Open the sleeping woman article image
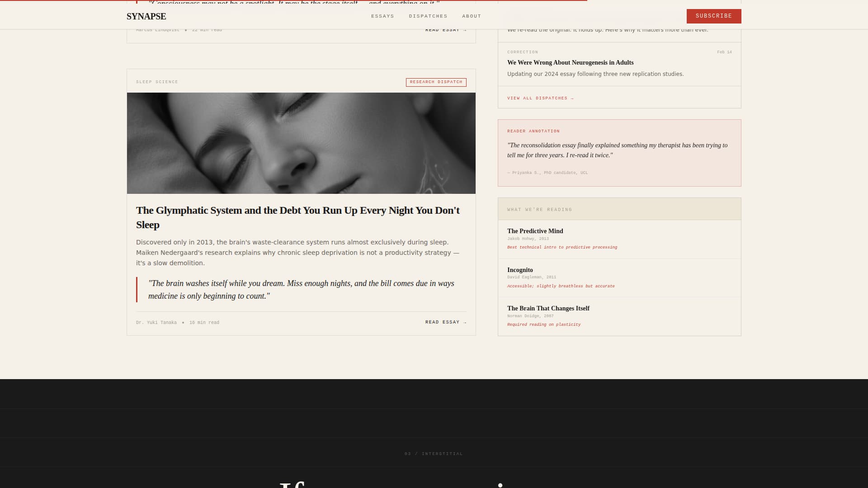The width and height of the screenshot is (868, 488). pyautogui.click(x=301, y=143)
